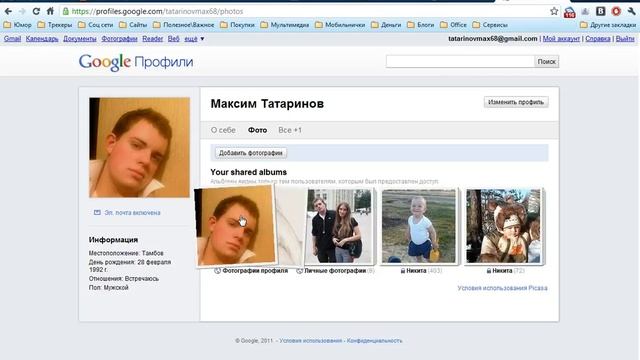Bookmark page with the star icon
640x360 pixels.
(x=554, y=11)
